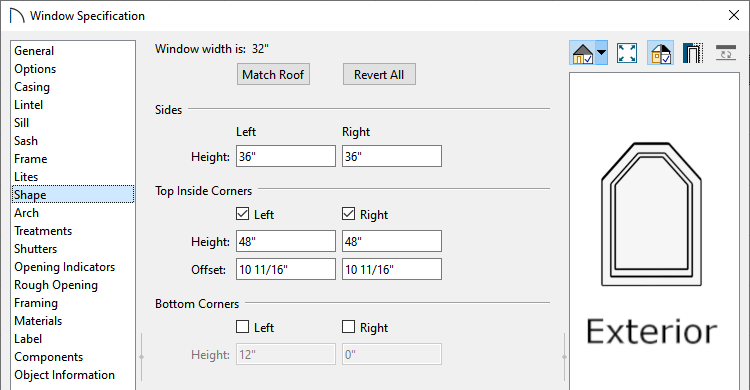Switch to the Arch panel
Screen dimensions: 750x390
[x=73, y=212]
